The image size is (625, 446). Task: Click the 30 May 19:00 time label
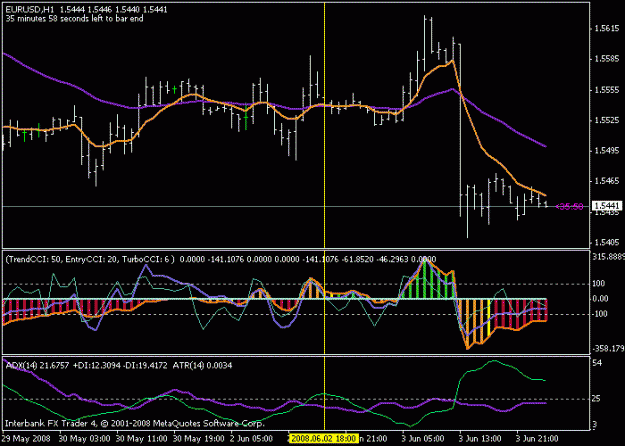click(199, 439)
